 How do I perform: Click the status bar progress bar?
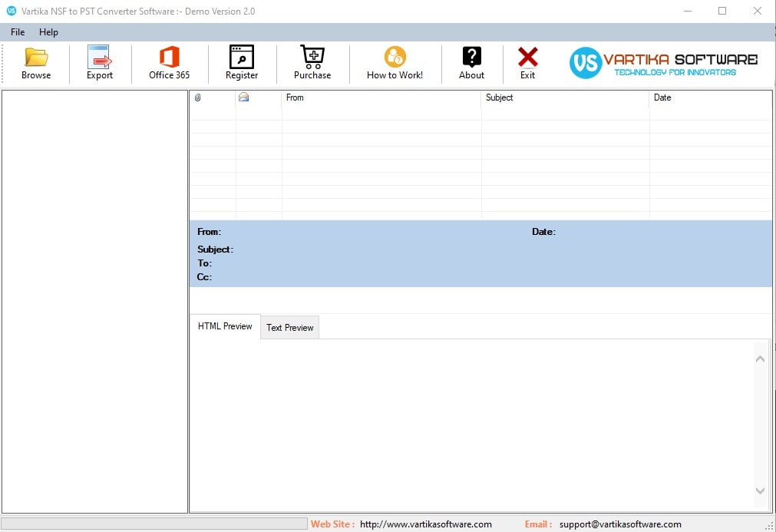point(154,524)
